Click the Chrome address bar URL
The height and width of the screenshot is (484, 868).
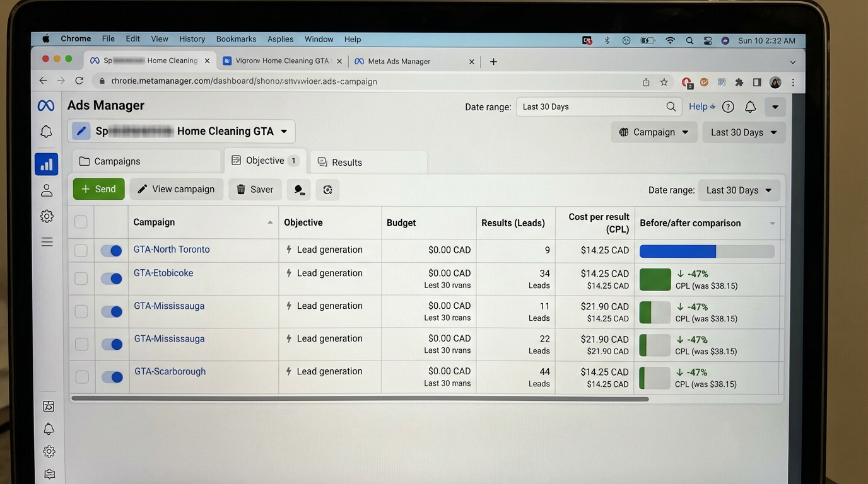(x=244, y=81)
